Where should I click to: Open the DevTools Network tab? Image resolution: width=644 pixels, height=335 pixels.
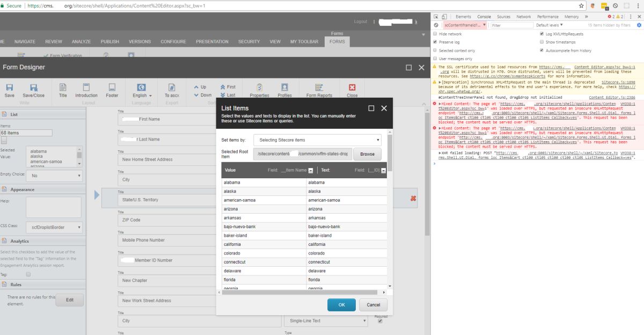click(x=524, y=17)
